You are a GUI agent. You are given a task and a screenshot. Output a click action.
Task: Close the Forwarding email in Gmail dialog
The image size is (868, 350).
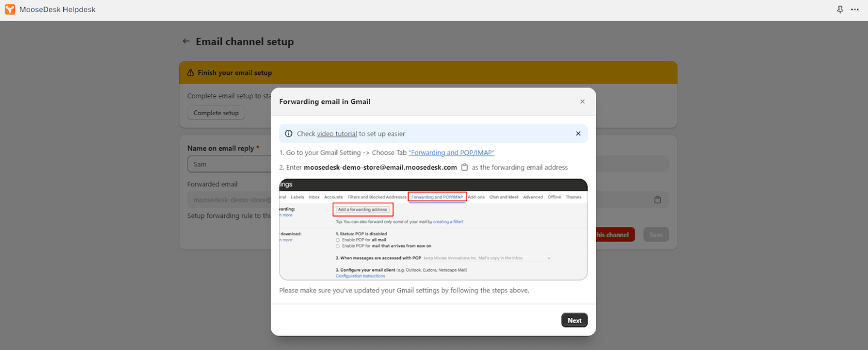(x=582, y=101)
